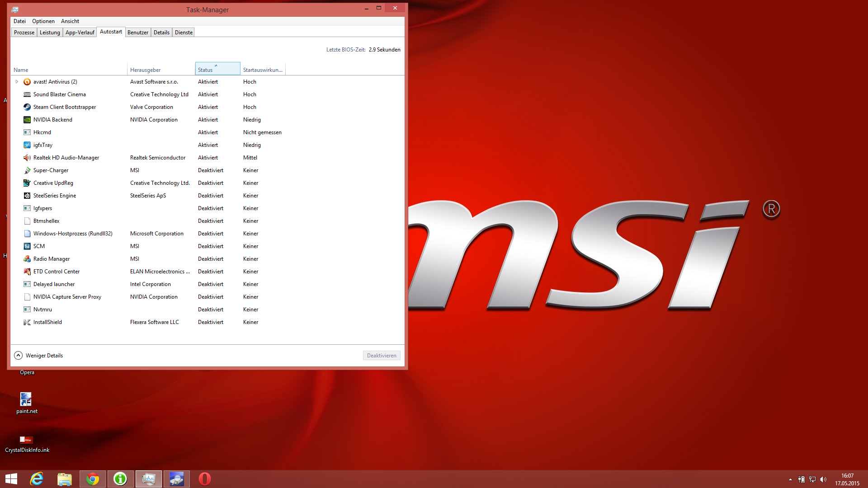Open the taskbar clock showing 16:07
This screenshot has width=868, height=488.
point(847,479)
